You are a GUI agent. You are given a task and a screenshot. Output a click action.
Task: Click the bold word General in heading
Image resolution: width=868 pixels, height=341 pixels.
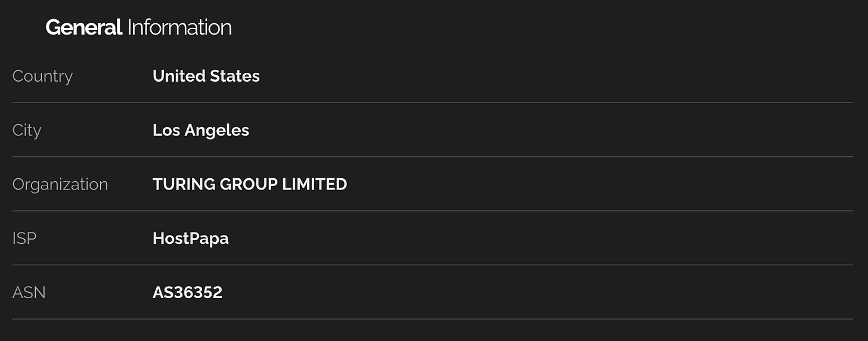[84, 27]
